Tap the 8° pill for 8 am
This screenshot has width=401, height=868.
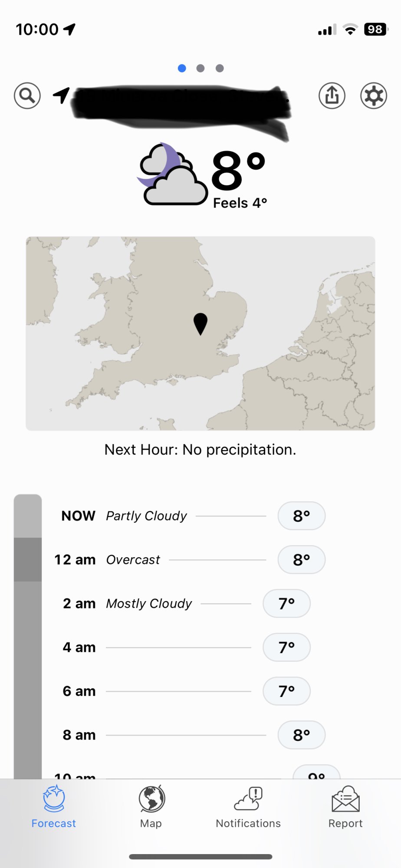[301, 735]
